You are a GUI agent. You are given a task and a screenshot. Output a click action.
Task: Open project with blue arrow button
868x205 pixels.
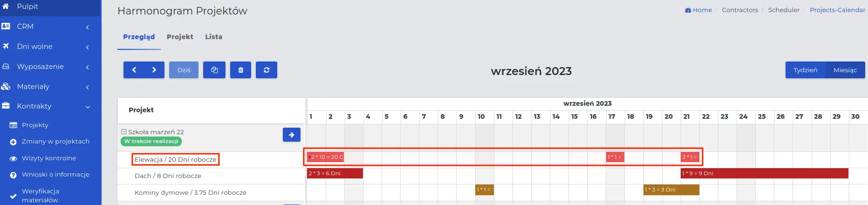click(x=292, y=135)
